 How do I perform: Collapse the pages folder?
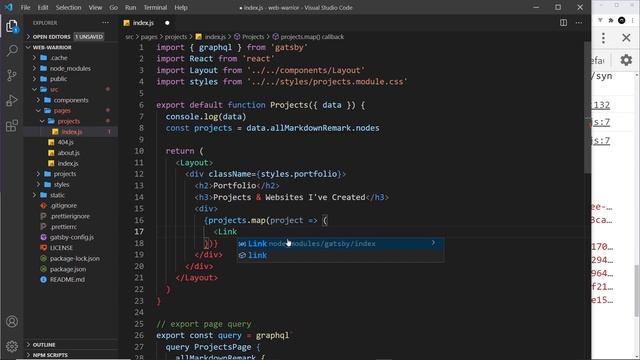[x=71, y=111]
